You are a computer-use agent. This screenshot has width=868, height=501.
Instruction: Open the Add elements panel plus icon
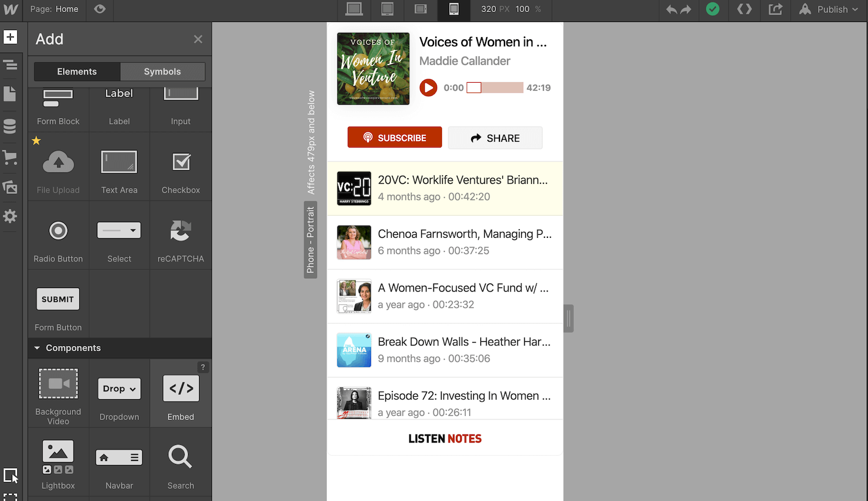[x=10, y=37]
